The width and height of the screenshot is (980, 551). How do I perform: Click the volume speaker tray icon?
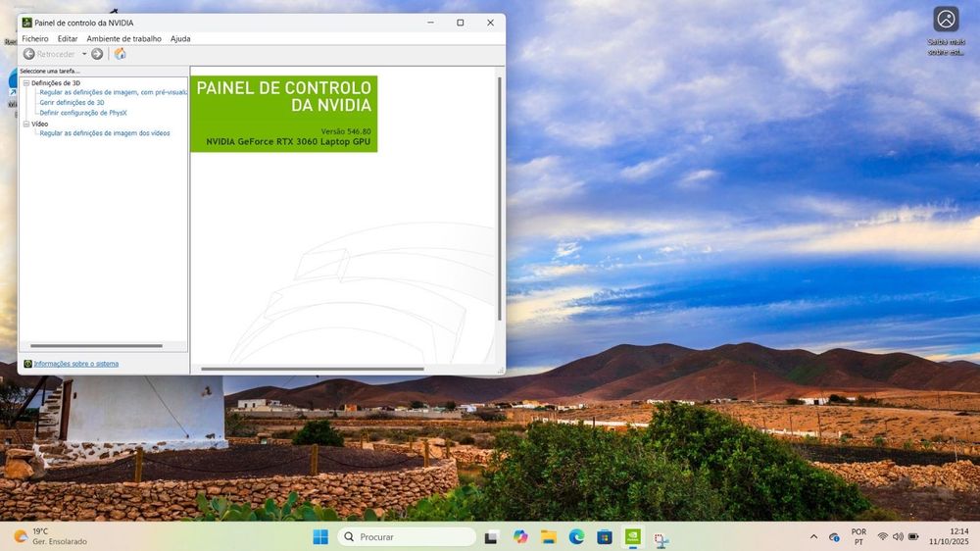(x=898, y=536)
